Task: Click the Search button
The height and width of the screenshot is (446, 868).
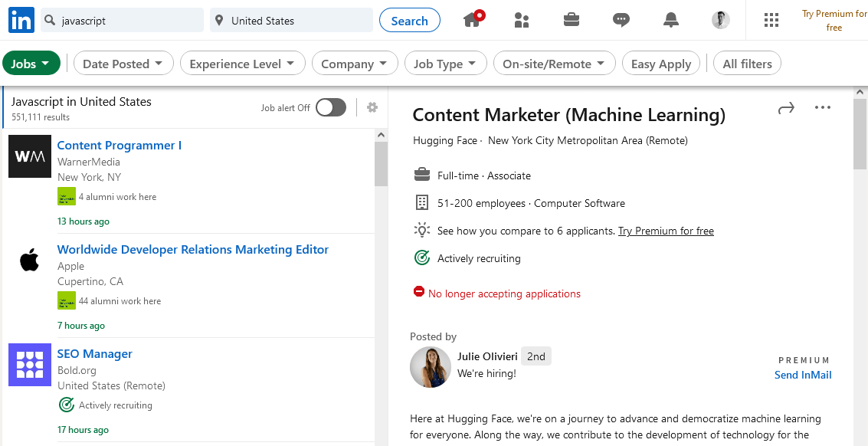Action: pos(409,21)
